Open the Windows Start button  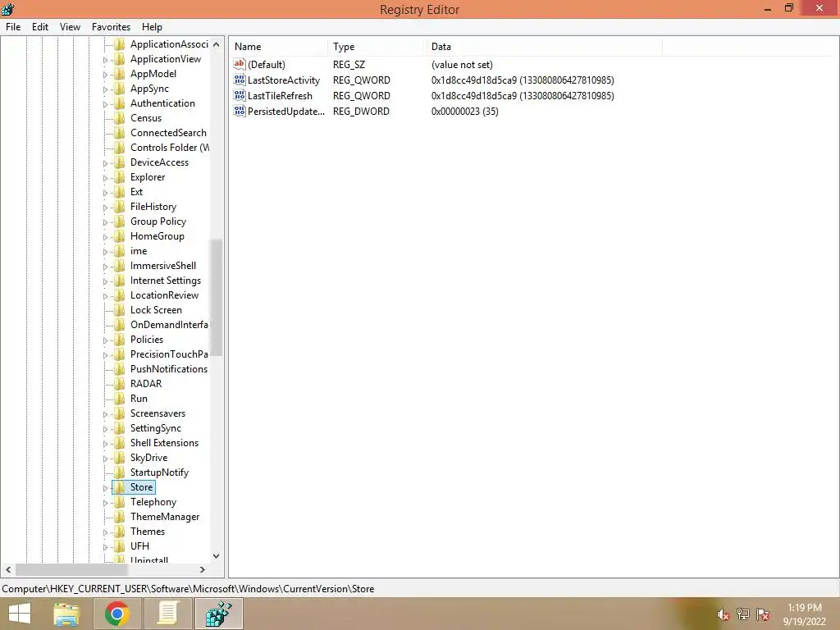pyautogui.click(x=20, y=614)
